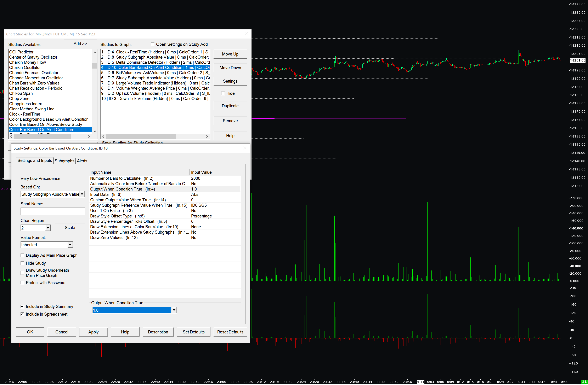Enable the Hide Study checkbox

coord(22,263)
